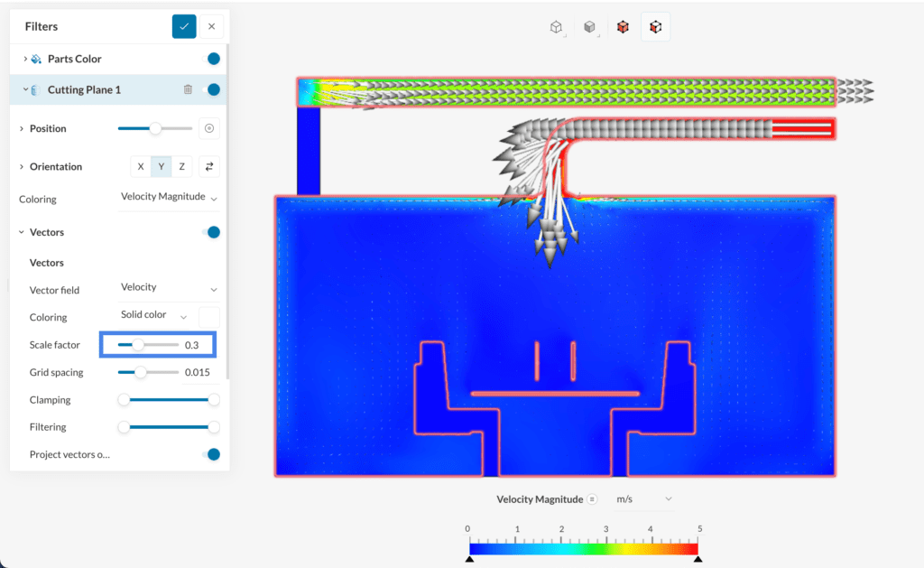The image size is (924, 568).
Task: Click the position center target icon
Action: 209,128
